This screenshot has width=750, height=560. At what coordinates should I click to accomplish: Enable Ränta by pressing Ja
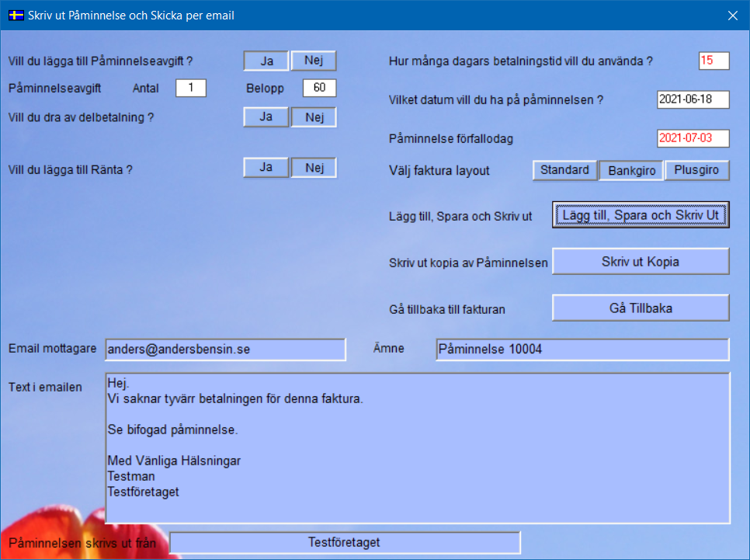coord(266,167)
